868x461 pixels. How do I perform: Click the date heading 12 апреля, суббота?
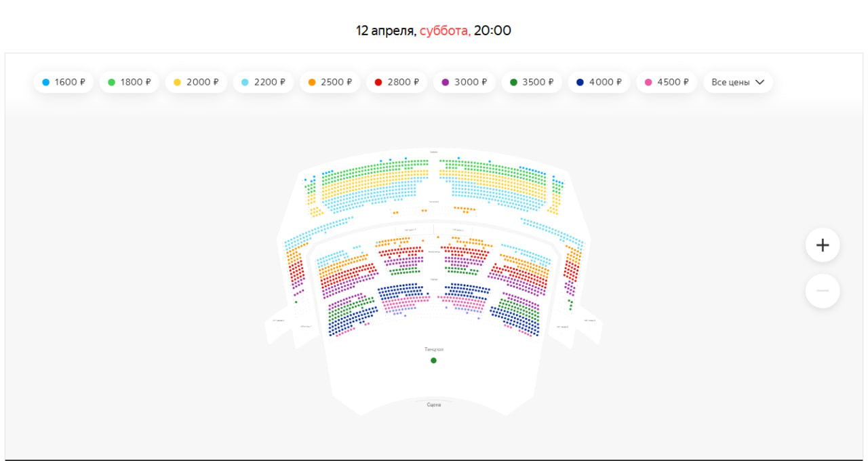pos(433,31)
